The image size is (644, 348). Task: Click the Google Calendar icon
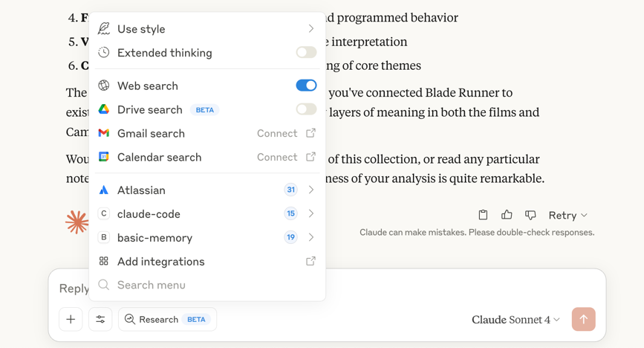[x=104, y=157]
